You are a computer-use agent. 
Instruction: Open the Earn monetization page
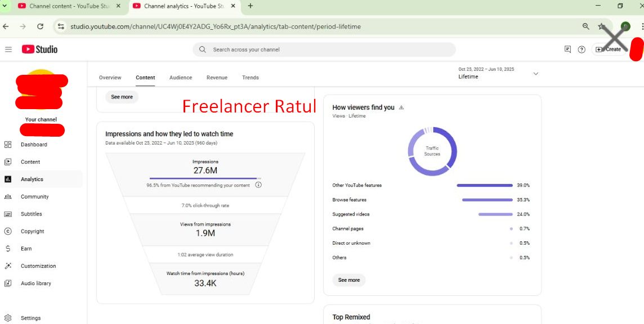[x=26, y=249]
